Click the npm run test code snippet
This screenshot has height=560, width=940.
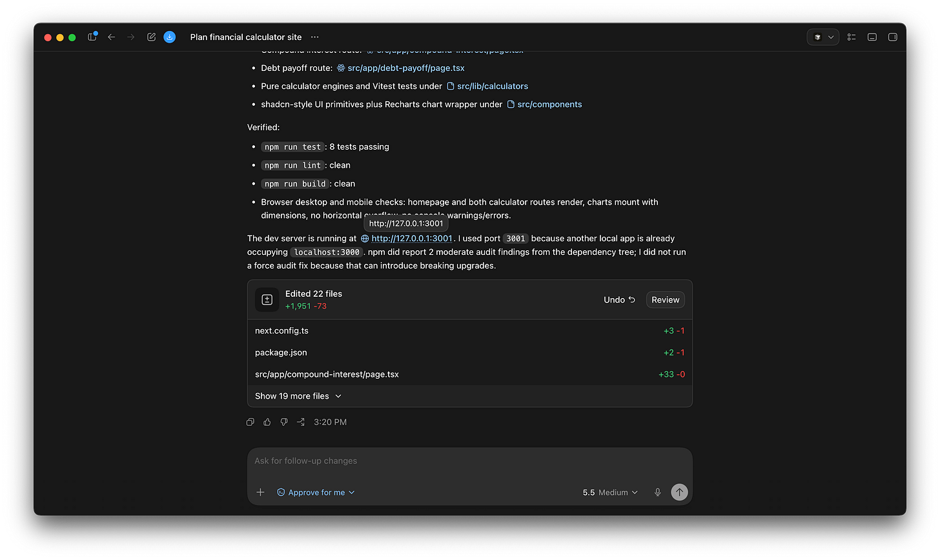(292, 147)
